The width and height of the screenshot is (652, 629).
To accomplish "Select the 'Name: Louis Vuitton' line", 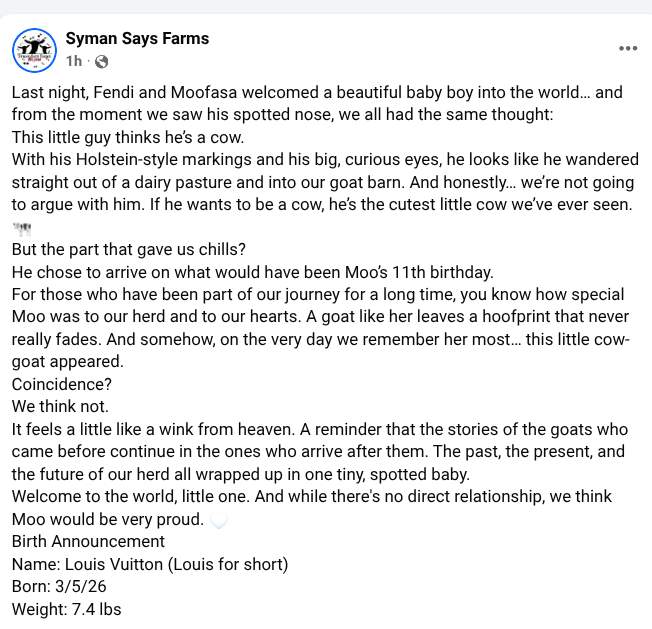I will (150, 565).
